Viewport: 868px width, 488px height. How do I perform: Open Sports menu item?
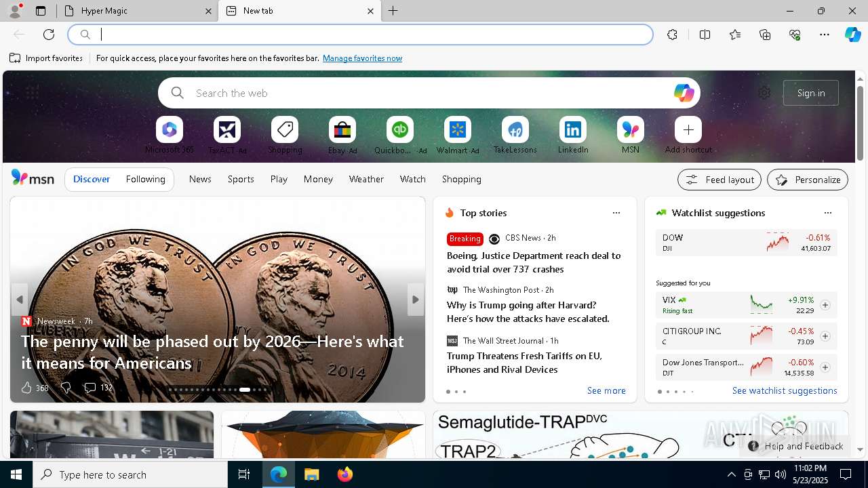click(x=241, y=179)
